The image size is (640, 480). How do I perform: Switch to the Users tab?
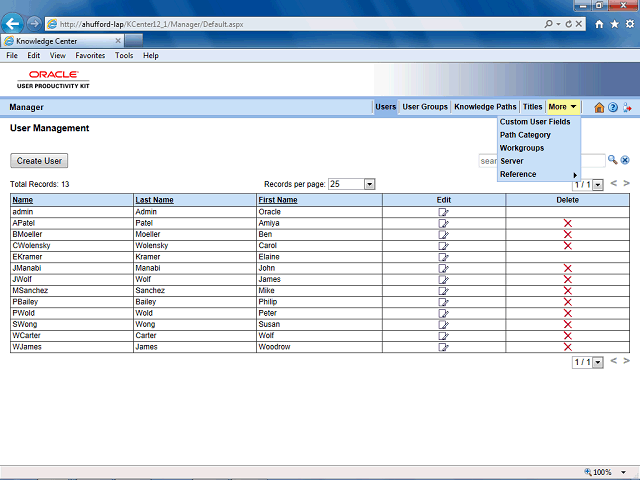(386, 107)
